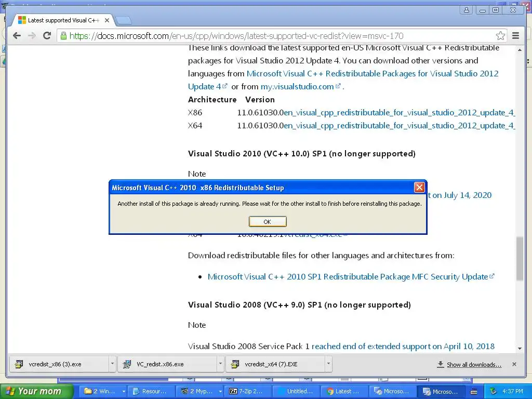Image resolution: width=532 pixels, height=399 pixels.
Task: Switch to the active Microso... taskbar button
Action: pos(441,392)
